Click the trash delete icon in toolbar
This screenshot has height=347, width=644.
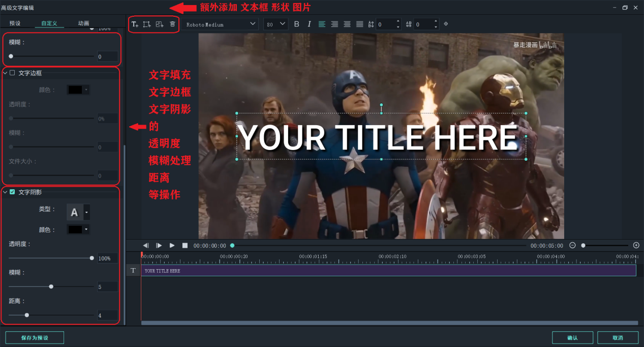point(172,24)
